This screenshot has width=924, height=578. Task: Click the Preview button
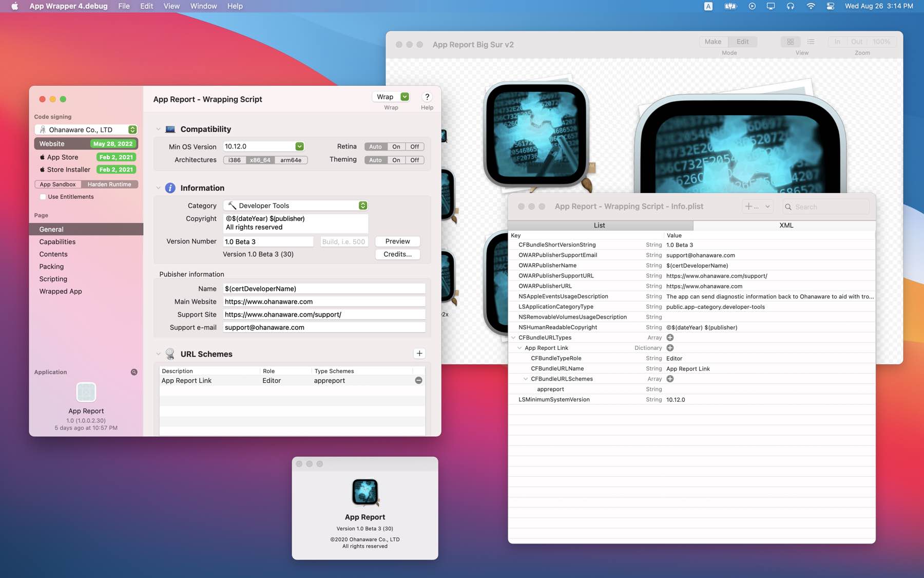coord(398,241)
